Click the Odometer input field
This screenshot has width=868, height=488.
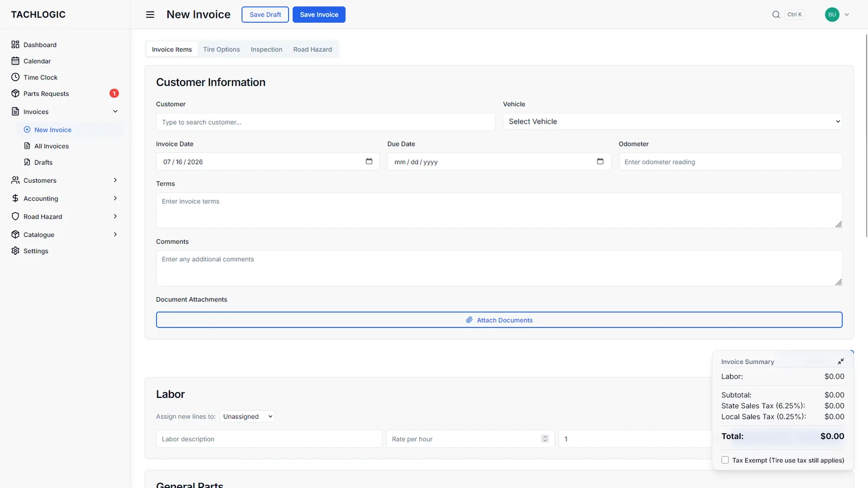click(730, 162)
